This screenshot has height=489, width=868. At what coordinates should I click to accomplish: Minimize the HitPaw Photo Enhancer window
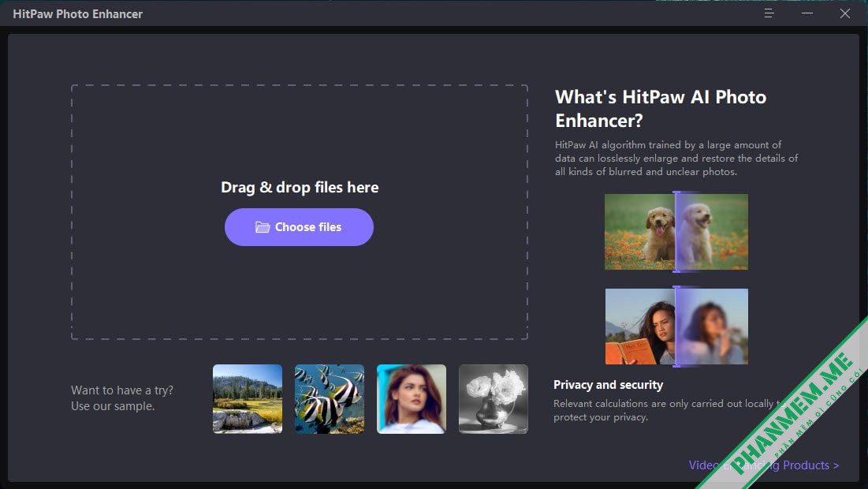click(x=807, y=13)
